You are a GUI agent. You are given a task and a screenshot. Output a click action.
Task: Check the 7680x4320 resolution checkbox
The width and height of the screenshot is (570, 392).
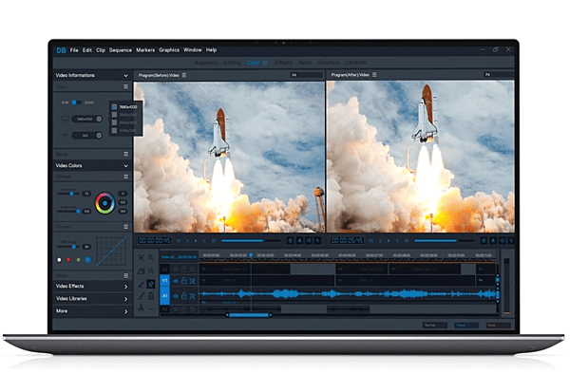pos(115,106)
